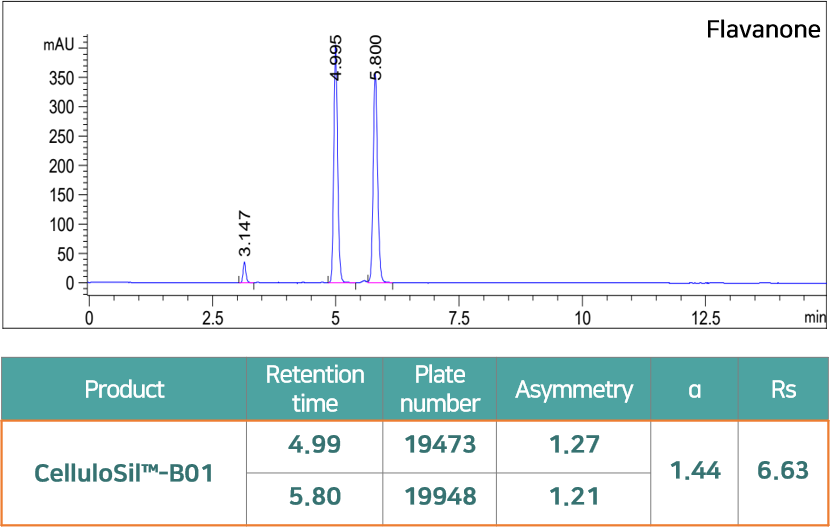This screenshot has height=527, width=830.
Task: Select the CelluloSil™-B01 product cell
Action: click(x=124, y=473)
